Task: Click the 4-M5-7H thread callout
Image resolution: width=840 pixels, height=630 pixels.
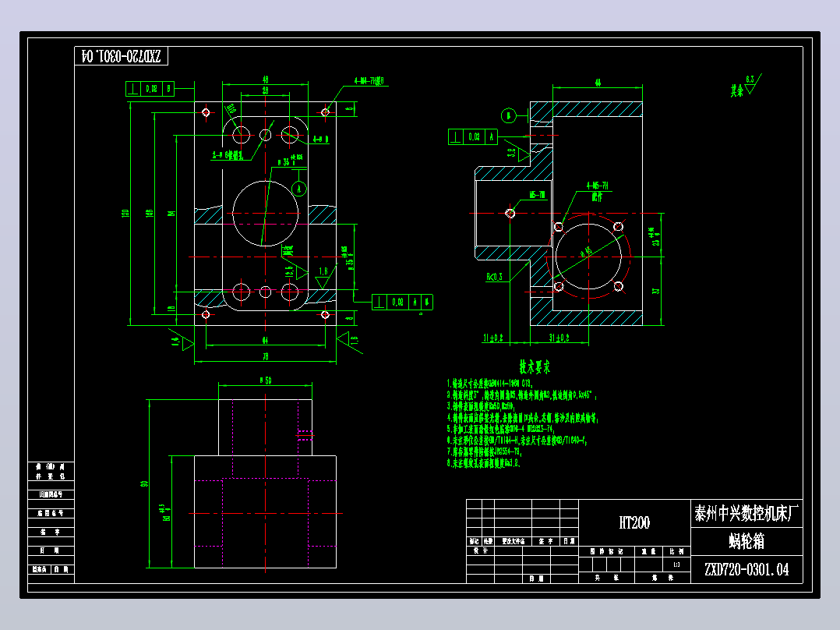Action: tap(598, 186)
